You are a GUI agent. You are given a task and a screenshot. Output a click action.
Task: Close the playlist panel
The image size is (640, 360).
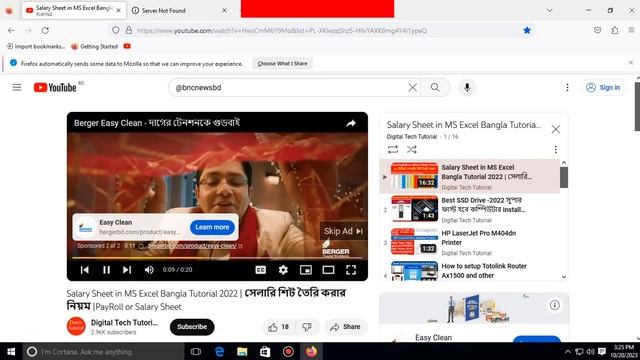pos(556,129)
